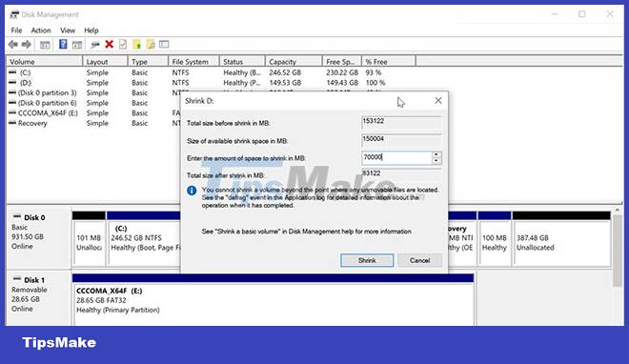
Task: Sort by the Capacity column header
Action: [294, 62]
